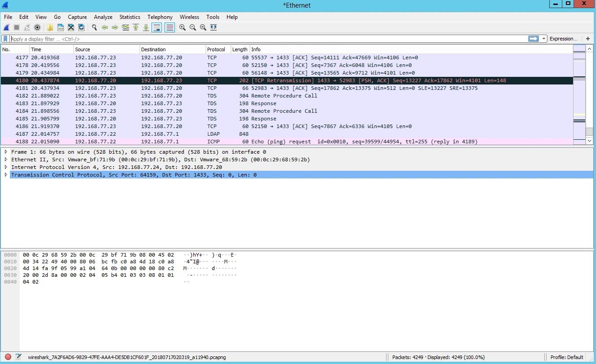Image resolution: width=596 pixels, height=364 pixels.
Task: Jump to the first packet icon
Action: (x=136, y=27)
